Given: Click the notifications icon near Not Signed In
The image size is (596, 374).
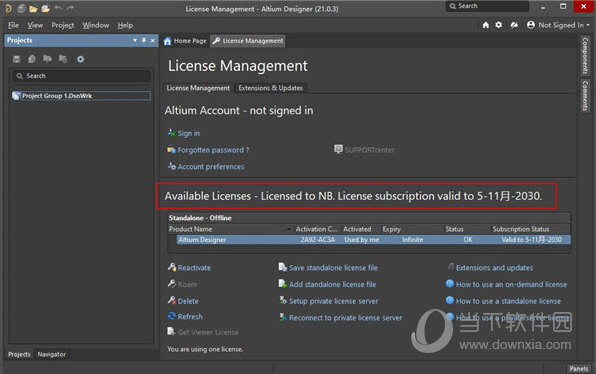Looking at the screenshot, I should pyautogui.click(x=514, y=25).
